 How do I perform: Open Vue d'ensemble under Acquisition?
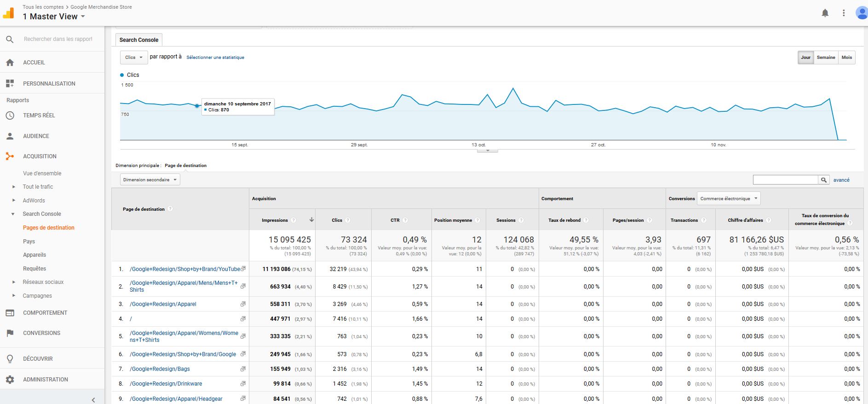[42, 173]
